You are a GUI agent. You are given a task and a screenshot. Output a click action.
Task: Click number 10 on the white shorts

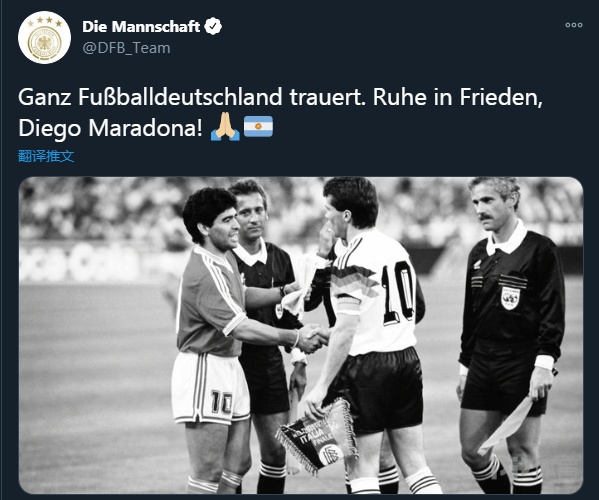click(x=221, y=402)
